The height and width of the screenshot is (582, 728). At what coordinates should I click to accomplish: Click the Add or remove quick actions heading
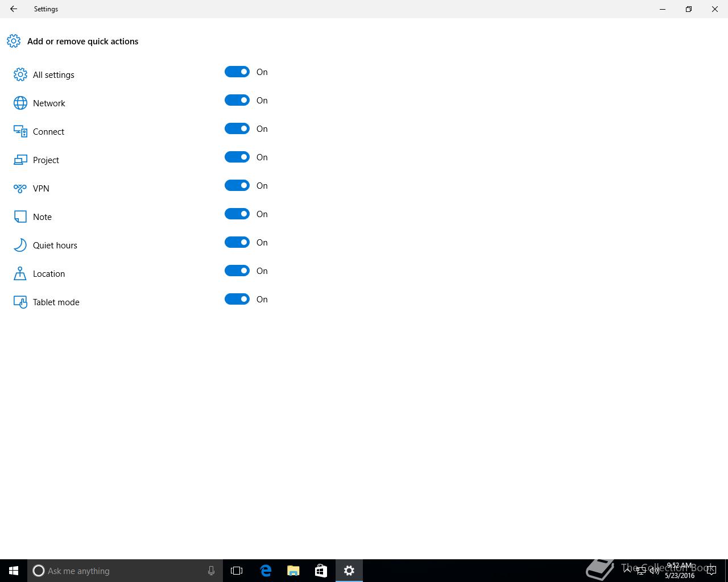[83, 41]
